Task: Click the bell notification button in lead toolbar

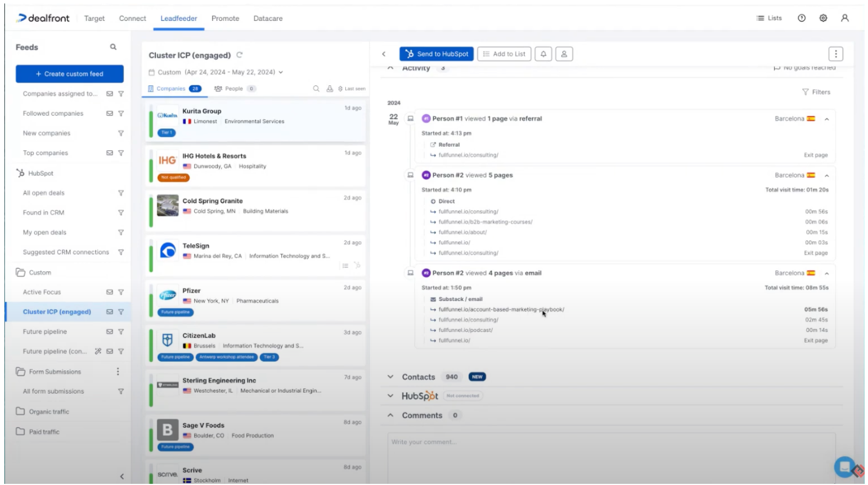Action: (x=543, y=54)
